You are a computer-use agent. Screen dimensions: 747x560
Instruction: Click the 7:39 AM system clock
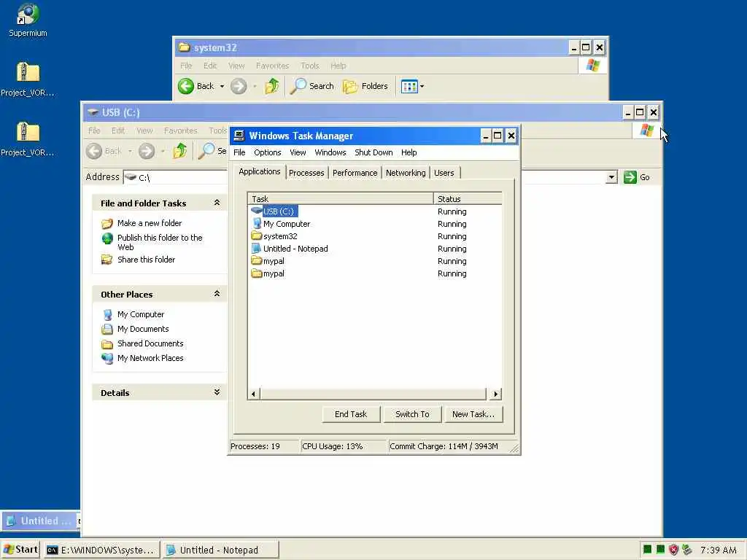(718, 550)
